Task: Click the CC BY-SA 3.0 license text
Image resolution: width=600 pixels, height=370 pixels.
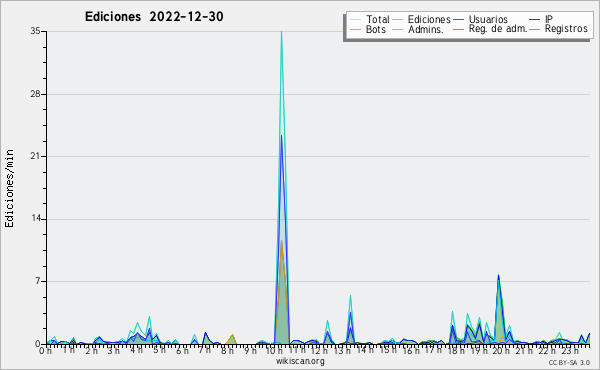Action: (569, 362)
